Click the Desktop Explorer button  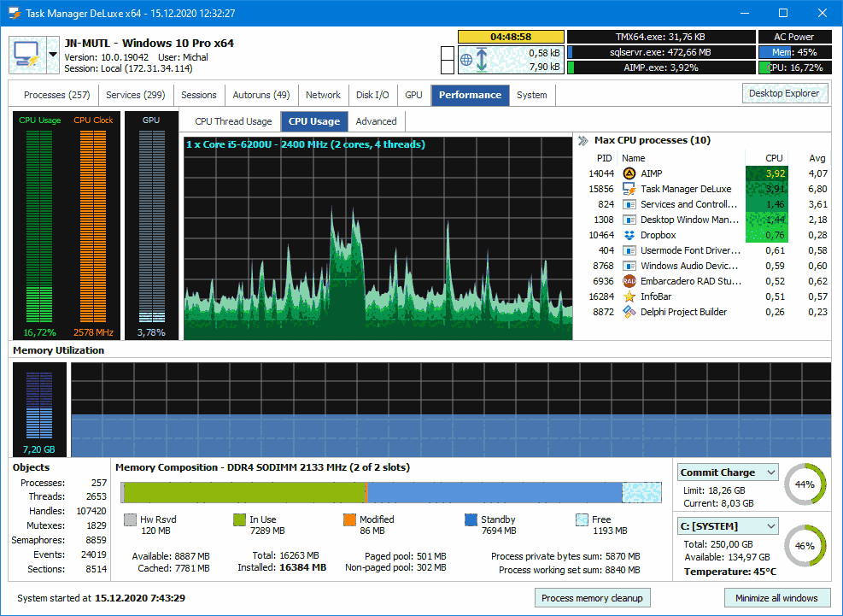(x=784, y=93)
